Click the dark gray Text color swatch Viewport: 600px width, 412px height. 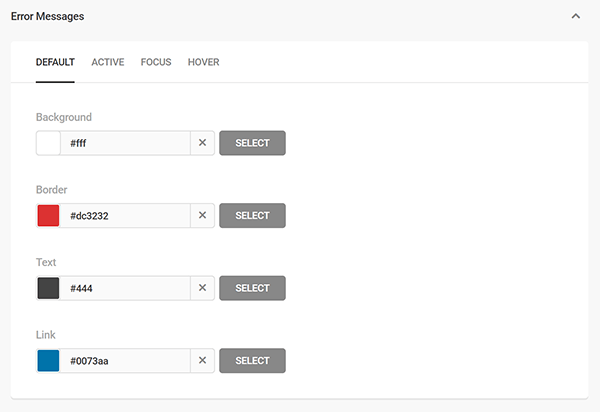click(48, 288)
